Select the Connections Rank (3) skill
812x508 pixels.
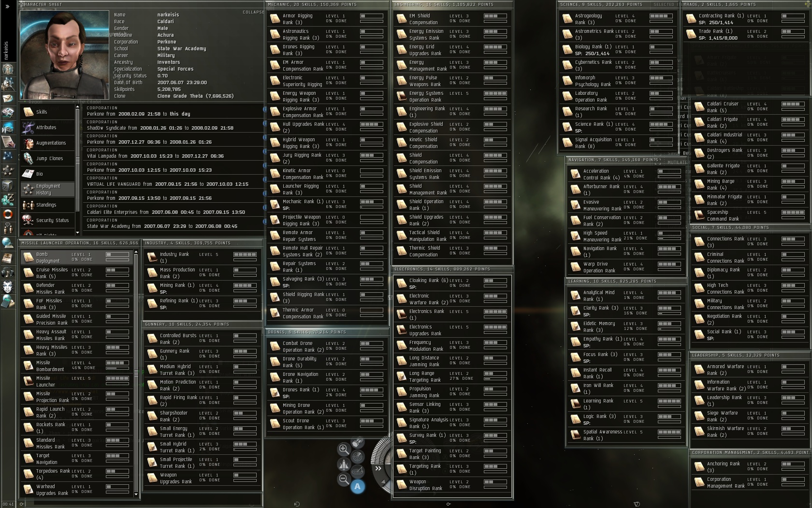pos(750,242)
